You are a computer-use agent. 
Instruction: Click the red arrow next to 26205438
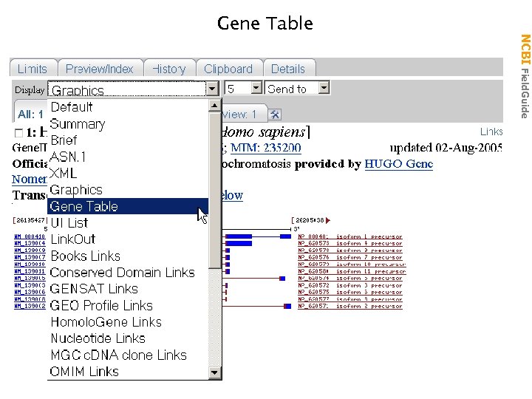329,220
